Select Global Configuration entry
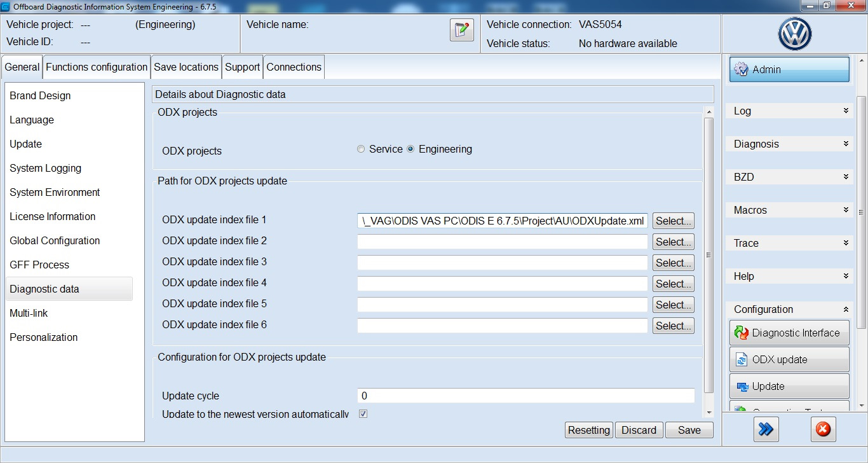The image size is (868, 463). click(x=69, y=240)
